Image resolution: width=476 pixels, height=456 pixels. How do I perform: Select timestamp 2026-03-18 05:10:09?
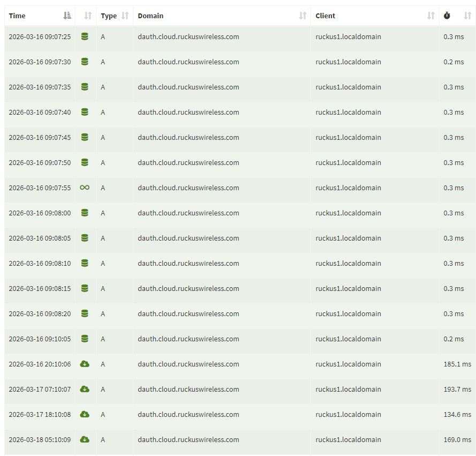(x=40, y=439)
